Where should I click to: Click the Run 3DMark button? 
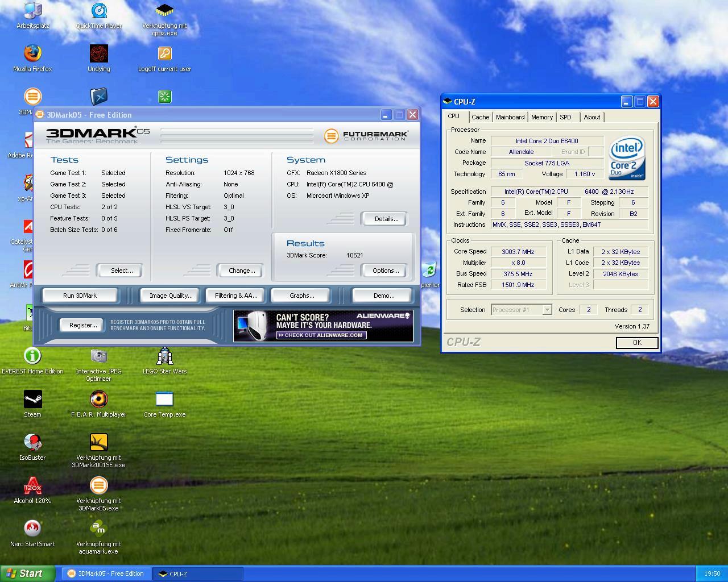click(80, 296)
